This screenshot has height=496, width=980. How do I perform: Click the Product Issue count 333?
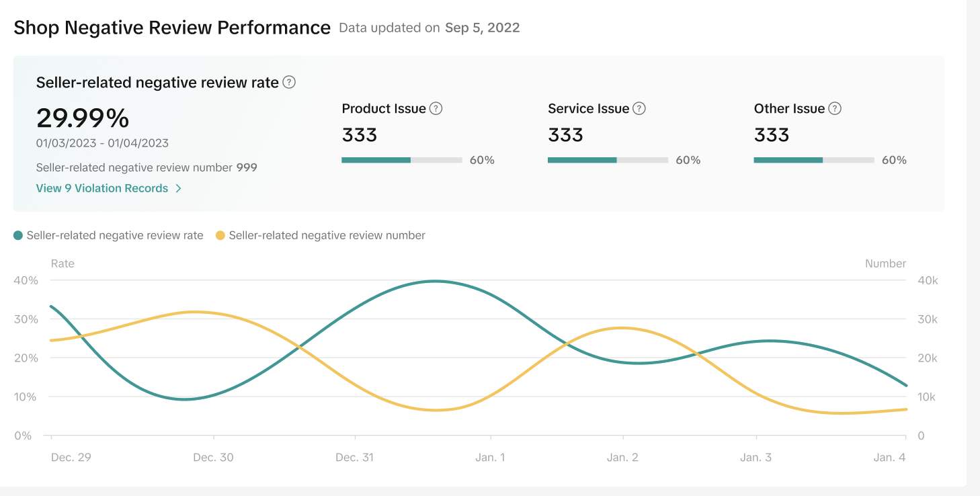click(x=360, y=135)
